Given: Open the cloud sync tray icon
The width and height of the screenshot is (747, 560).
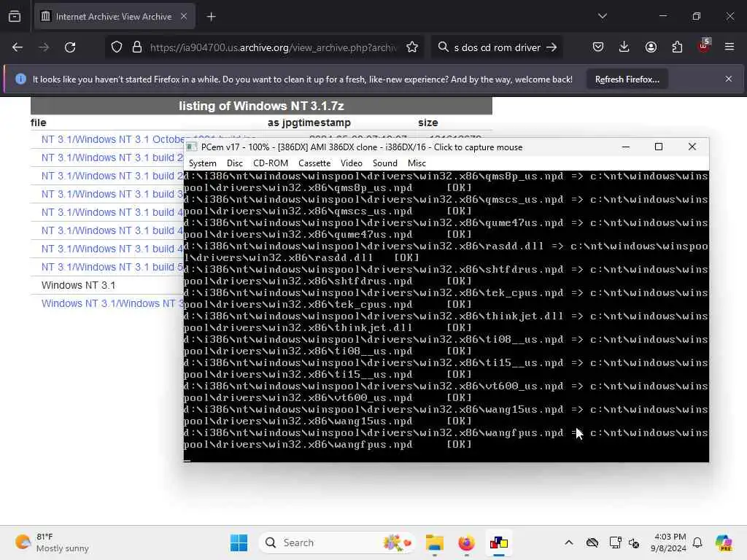Looking at the screenshot, I should (592, 542).
